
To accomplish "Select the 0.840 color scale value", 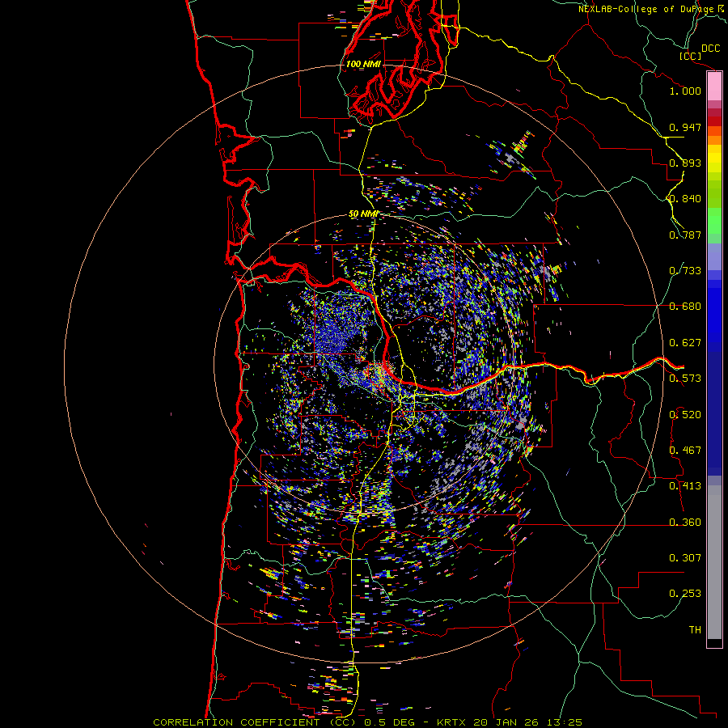I will pos(685,199).
